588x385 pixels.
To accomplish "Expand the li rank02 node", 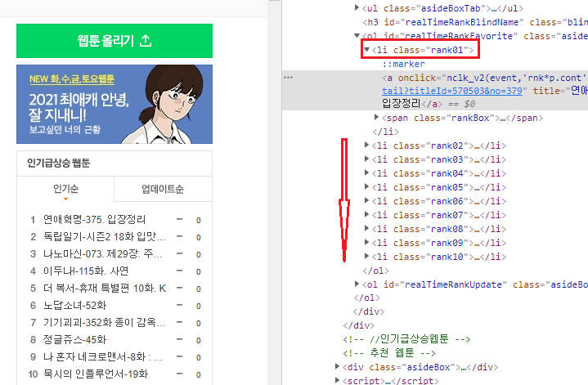I will [366, 145].
